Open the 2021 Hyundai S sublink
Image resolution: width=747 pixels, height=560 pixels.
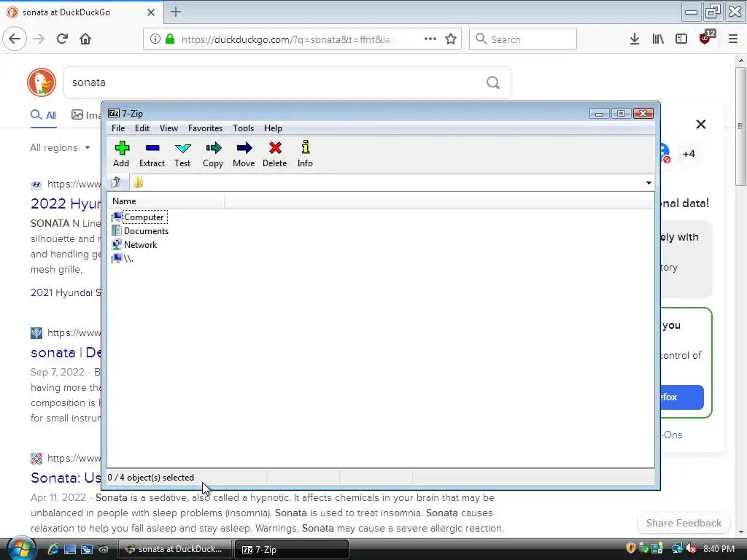click(x=66, y=293)
